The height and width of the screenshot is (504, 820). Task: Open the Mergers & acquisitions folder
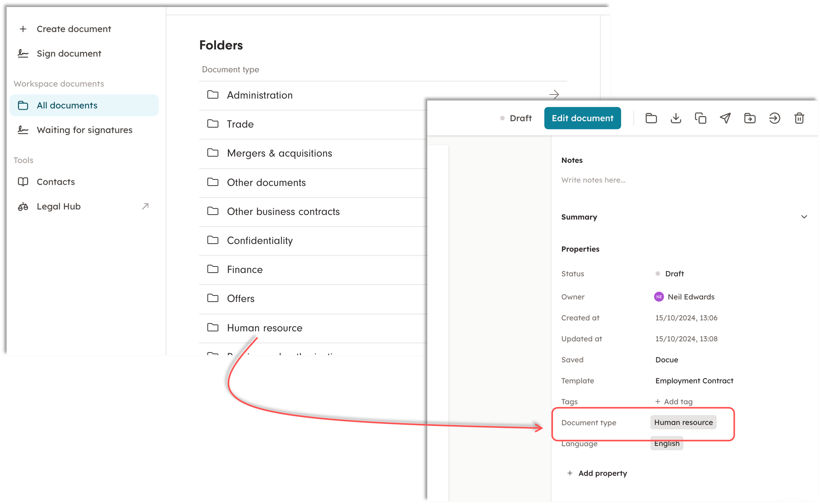[x=279, y=153]
